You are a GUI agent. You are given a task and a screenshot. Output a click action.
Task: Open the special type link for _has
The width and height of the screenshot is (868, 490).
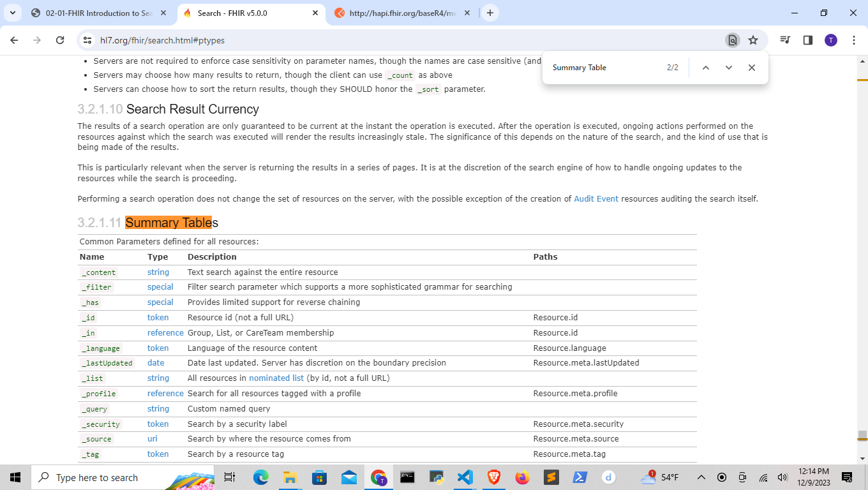point(160,302)
